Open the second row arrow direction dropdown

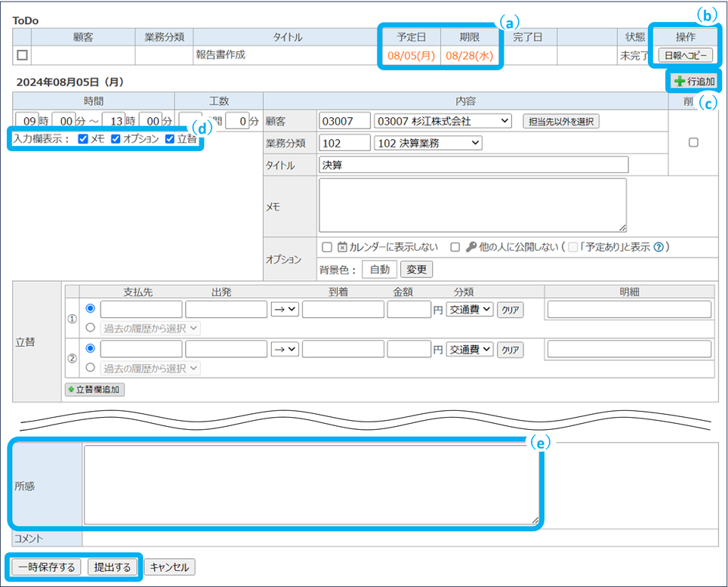(285, 349)
